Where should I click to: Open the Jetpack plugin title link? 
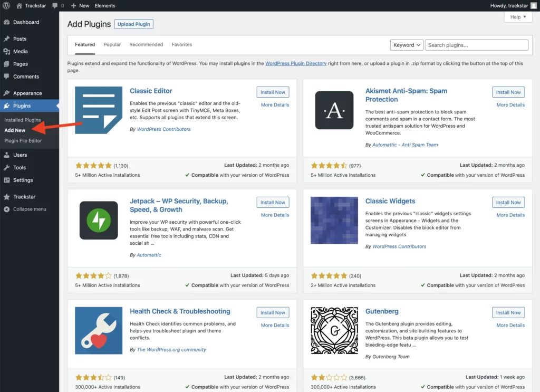pyautogui.click(x=179, y=205)
